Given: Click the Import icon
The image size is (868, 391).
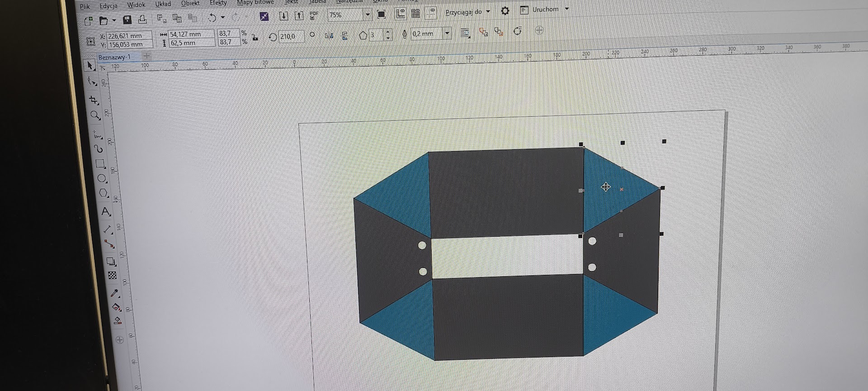Looking at the screenshot, I should pyautogui.click(x=283, y=16).
